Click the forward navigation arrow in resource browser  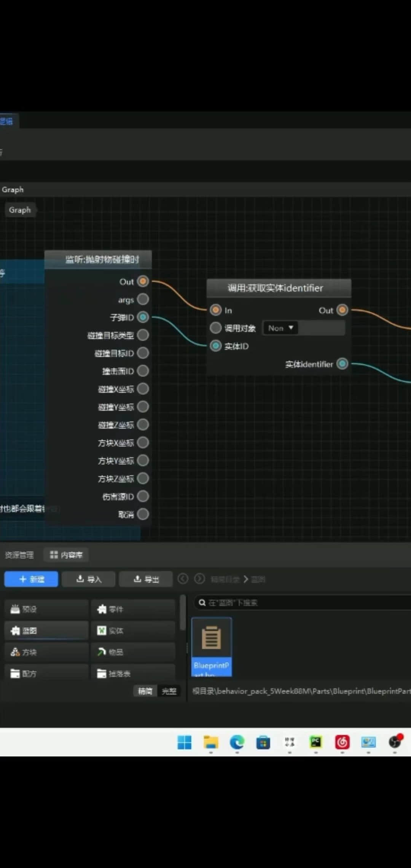pos(199,579)
